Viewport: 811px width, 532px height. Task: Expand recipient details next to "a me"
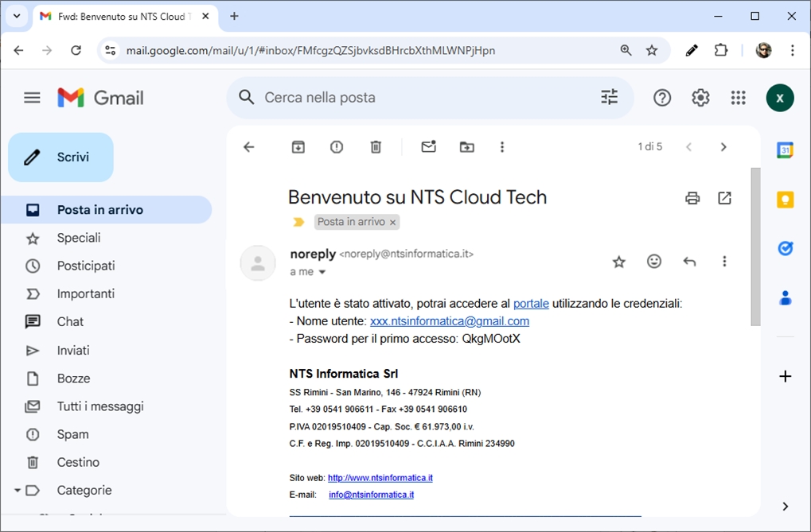pos(322,272)
